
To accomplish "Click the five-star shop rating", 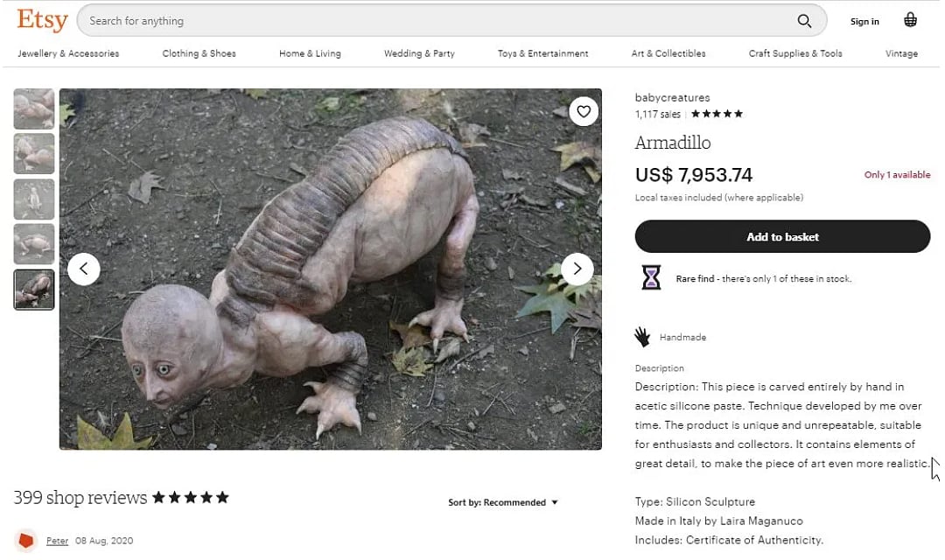I will point(717,113).
